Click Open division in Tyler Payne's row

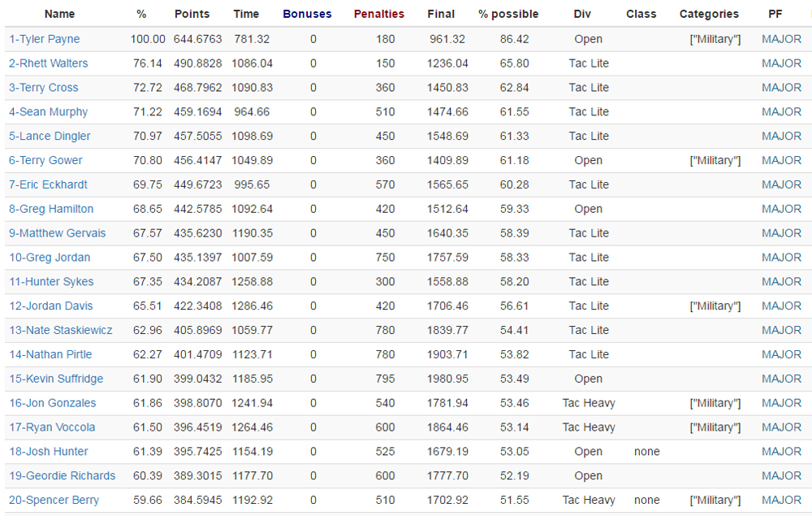pyautogui.click(x=588, y=39)
